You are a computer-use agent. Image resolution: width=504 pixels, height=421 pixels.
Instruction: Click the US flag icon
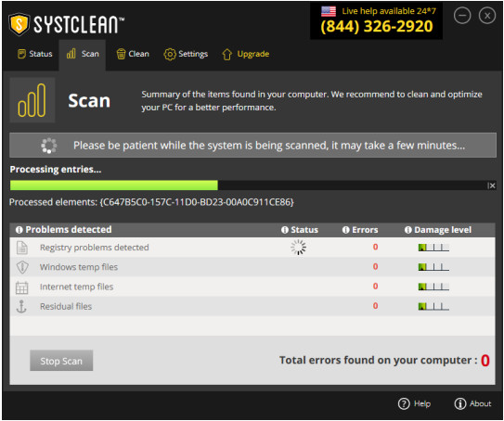click(329, 11)
